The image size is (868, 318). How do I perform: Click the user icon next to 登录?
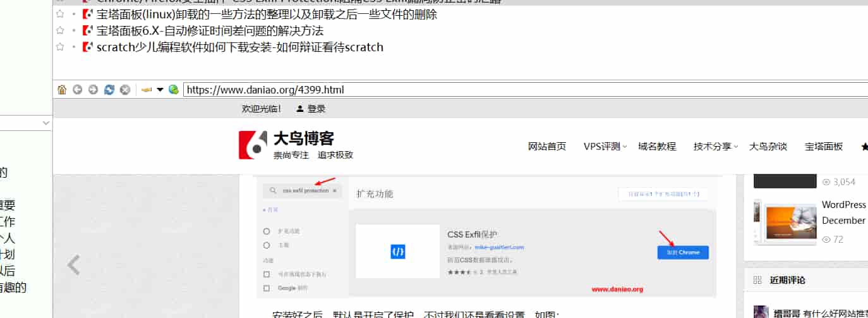tap(299, 109)
